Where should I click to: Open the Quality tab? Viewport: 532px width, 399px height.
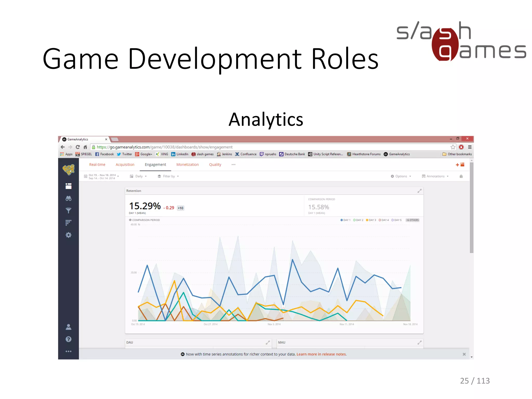pyautogui.click(x=215, y=165)
